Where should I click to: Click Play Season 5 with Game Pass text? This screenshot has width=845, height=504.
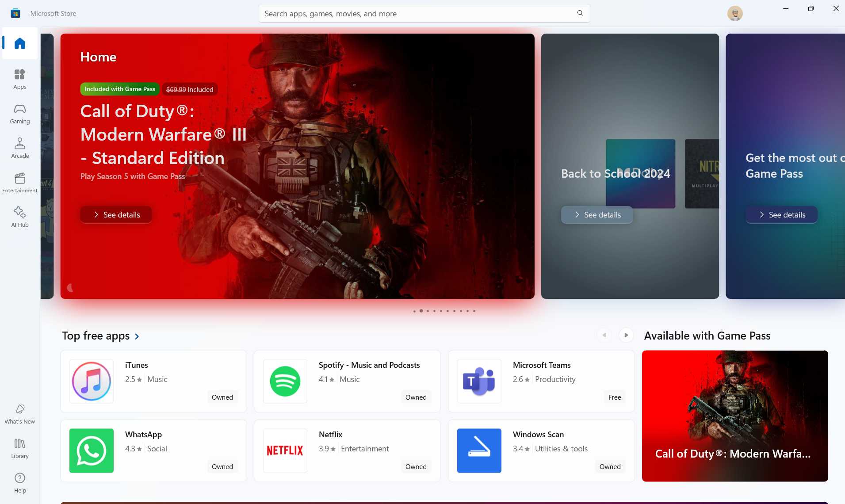133,176
